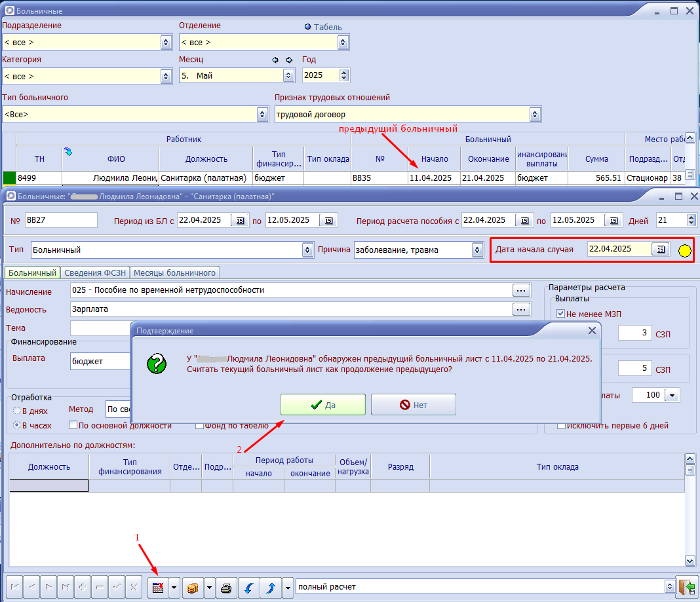Expand the Признак трудовых отношений dropdown

[x=535, y=114]
